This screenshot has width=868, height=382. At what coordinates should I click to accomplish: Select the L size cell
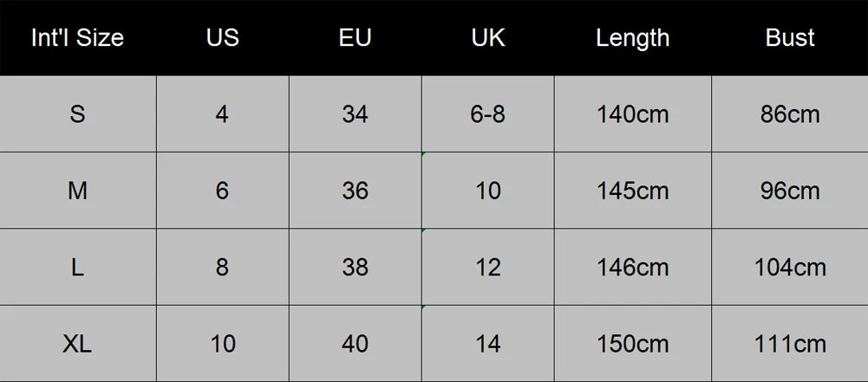tap(77, 267)
